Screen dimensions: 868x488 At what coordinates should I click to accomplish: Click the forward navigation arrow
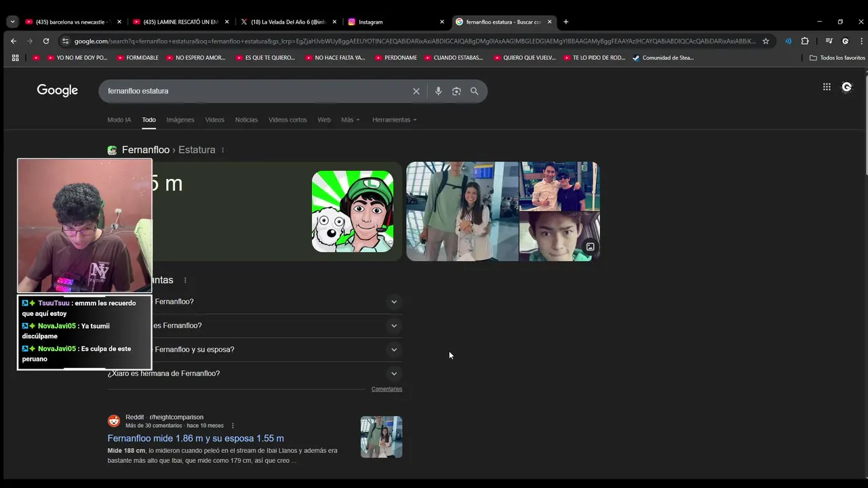point(30,41)
